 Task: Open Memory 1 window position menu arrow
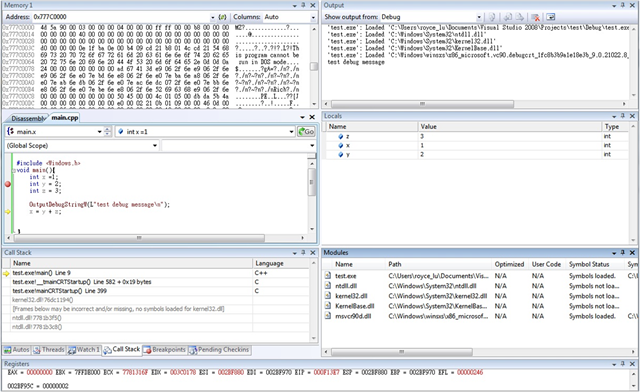coord(295,5)
